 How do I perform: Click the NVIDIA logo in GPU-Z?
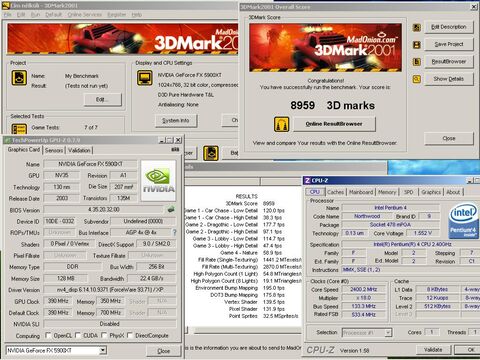point(158,181)
